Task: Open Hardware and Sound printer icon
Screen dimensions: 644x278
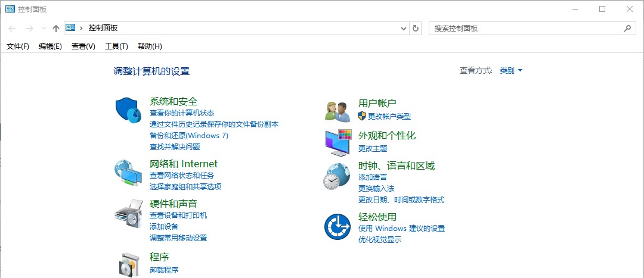Action: click(128, 213)
